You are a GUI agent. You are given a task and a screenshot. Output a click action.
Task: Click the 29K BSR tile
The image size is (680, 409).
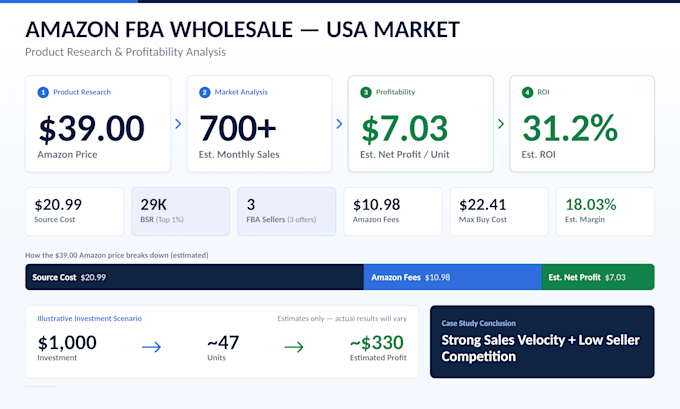[x=180, y=212]
